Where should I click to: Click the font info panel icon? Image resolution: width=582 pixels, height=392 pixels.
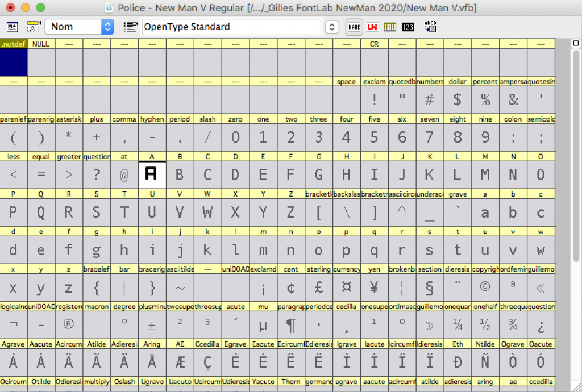point(13,27)
